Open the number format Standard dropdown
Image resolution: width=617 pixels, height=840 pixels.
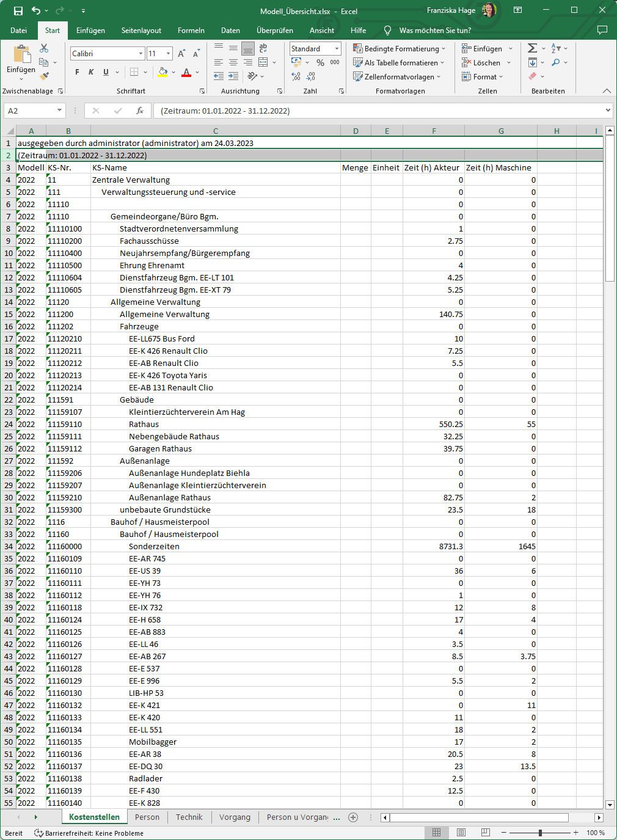pos(337,49)
